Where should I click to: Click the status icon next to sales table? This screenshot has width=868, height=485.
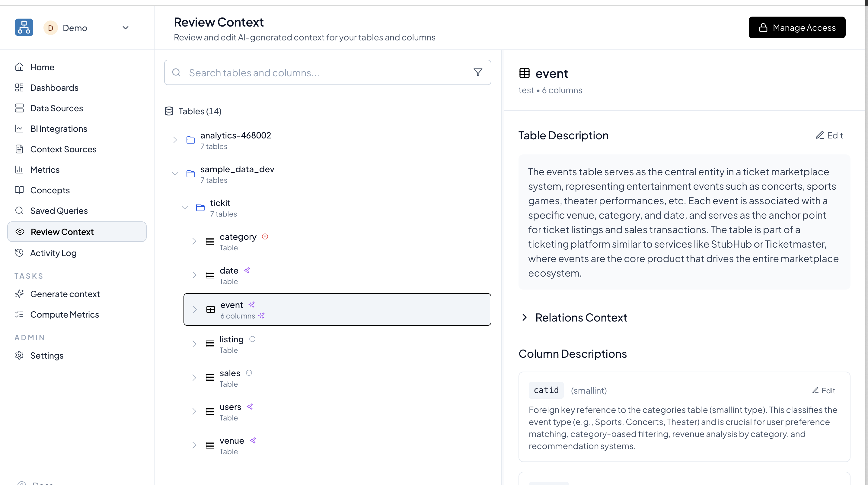point(249,373)
